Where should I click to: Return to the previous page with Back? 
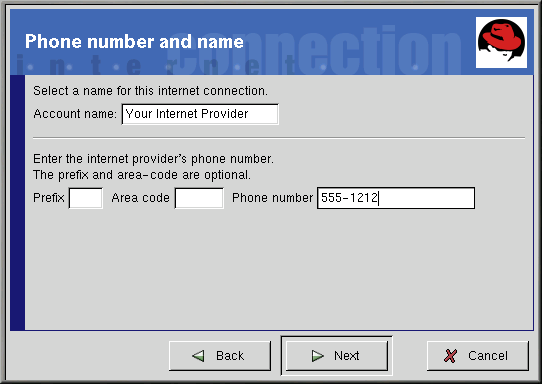pos(220,356)
